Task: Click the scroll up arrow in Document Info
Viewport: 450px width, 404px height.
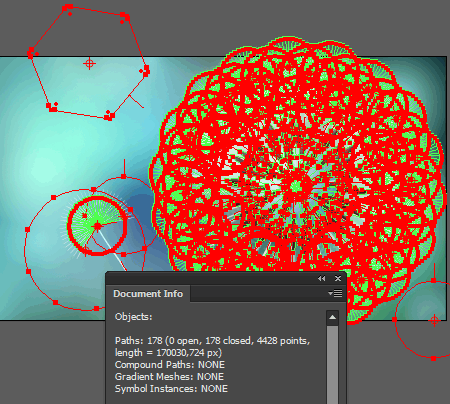Action: pyautogui.click(x=332, y=317)
